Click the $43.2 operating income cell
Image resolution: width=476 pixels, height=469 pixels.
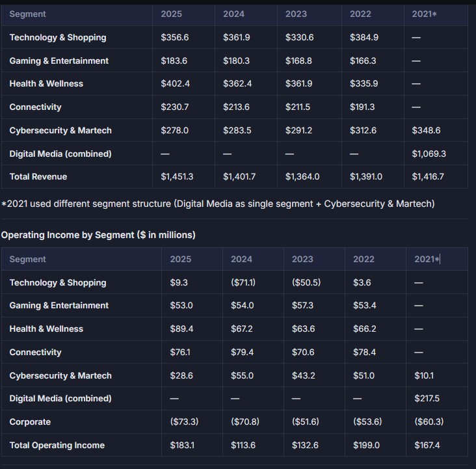[x=303, y=375]
